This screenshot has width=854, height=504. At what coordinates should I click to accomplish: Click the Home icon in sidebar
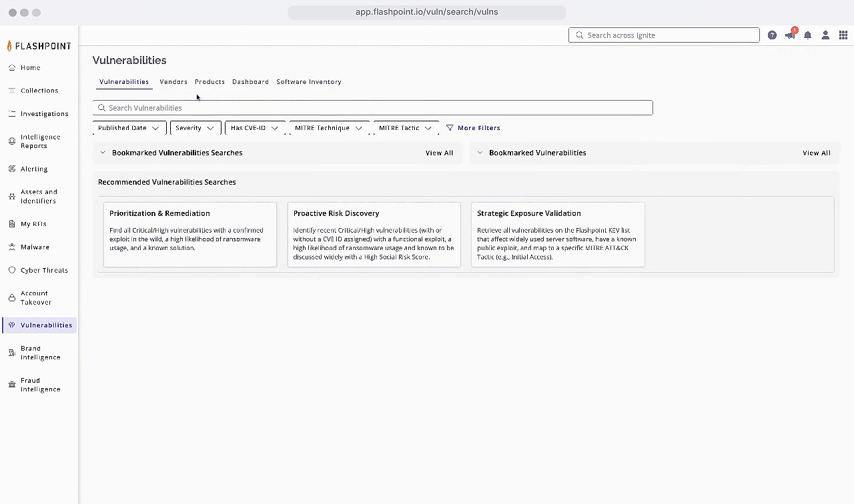pyautogui.click(x=12, y=67)
